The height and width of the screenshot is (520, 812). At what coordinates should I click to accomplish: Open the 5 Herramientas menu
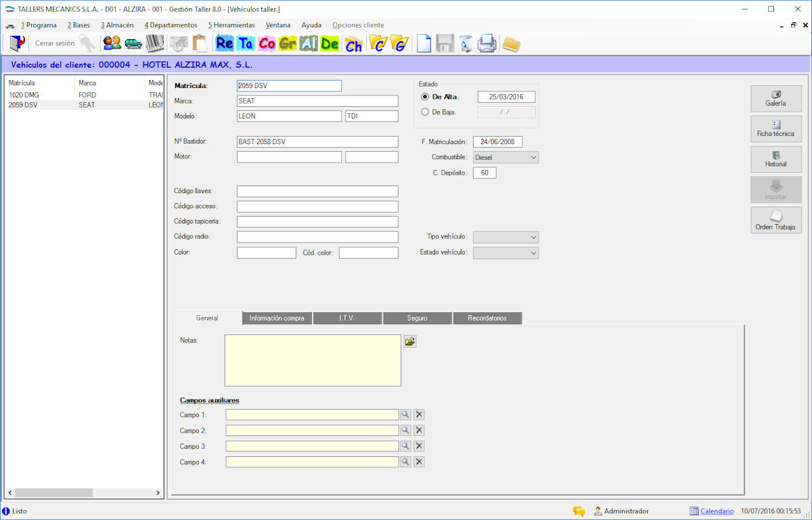[231, 25]
